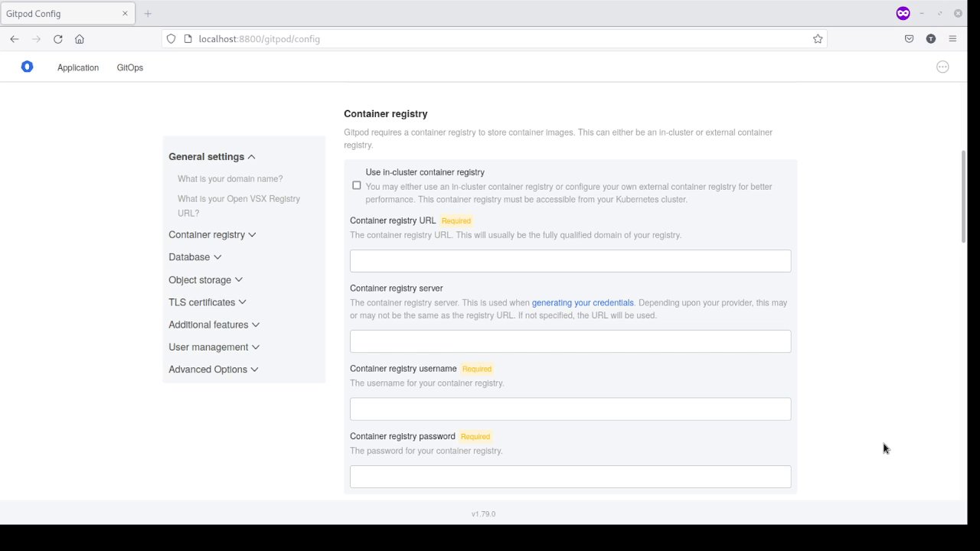Collapse the General settings section
Image resolution: width=980 pixels, height=551 pixels.
(211, 157)
